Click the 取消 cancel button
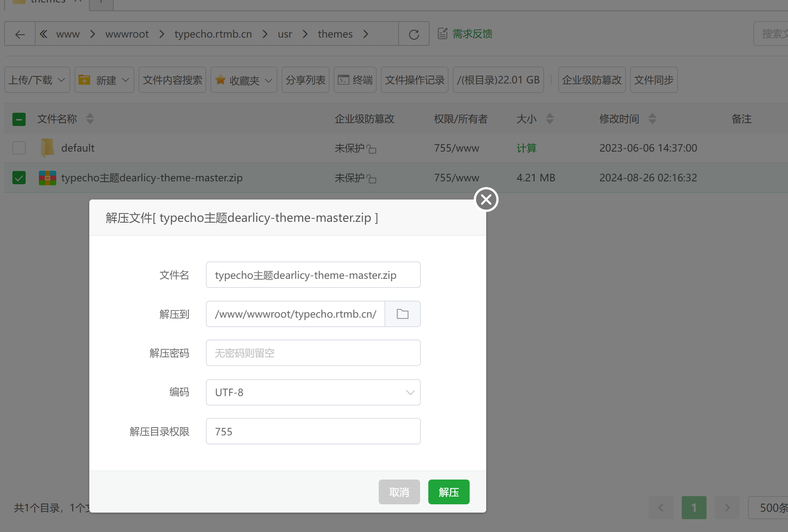The width and height of the screenshot is (788, 532). click(399, 492)
